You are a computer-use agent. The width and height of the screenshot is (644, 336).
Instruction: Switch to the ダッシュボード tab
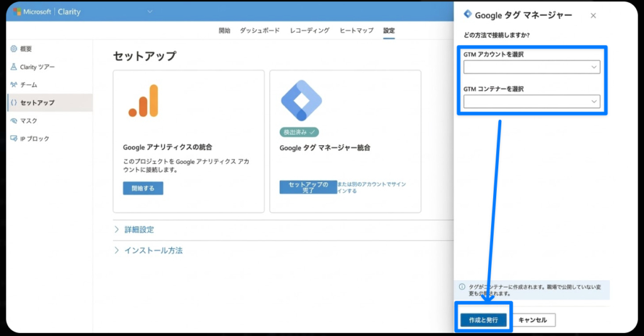coord(260,31)
